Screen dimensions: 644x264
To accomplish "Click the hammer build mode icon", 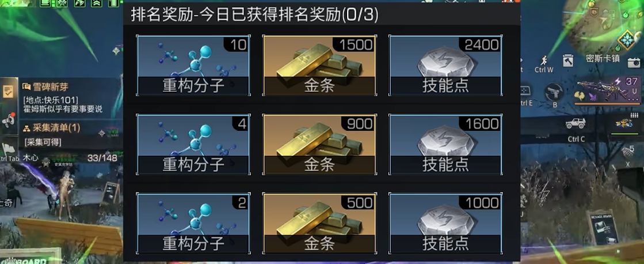I will tap(569, 61).
